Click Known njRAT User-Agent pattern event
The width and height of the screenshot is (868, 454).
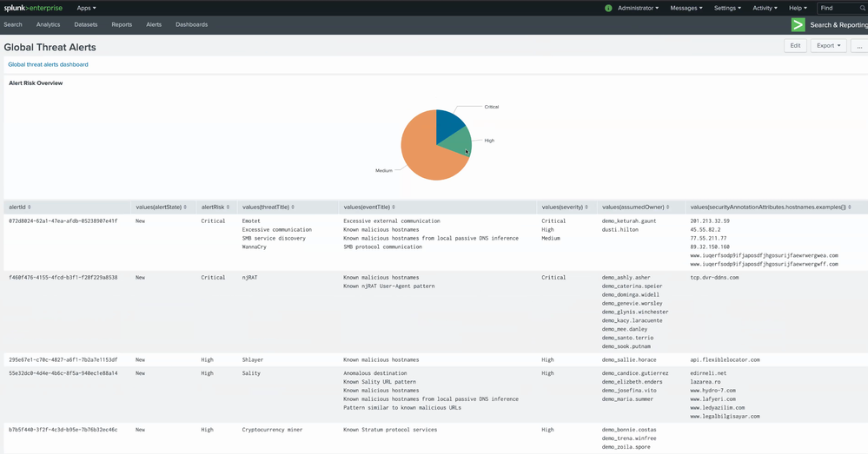pos(389,286)
